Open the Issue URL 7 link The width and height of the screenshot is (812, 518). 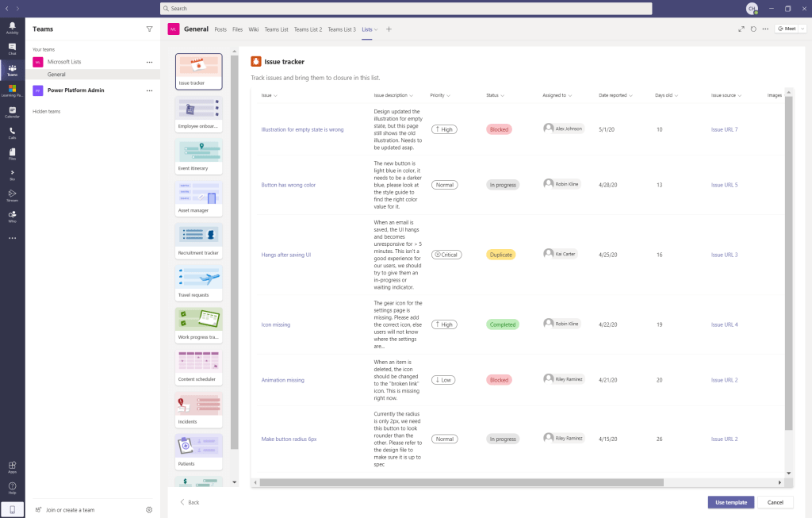point(724,129)
